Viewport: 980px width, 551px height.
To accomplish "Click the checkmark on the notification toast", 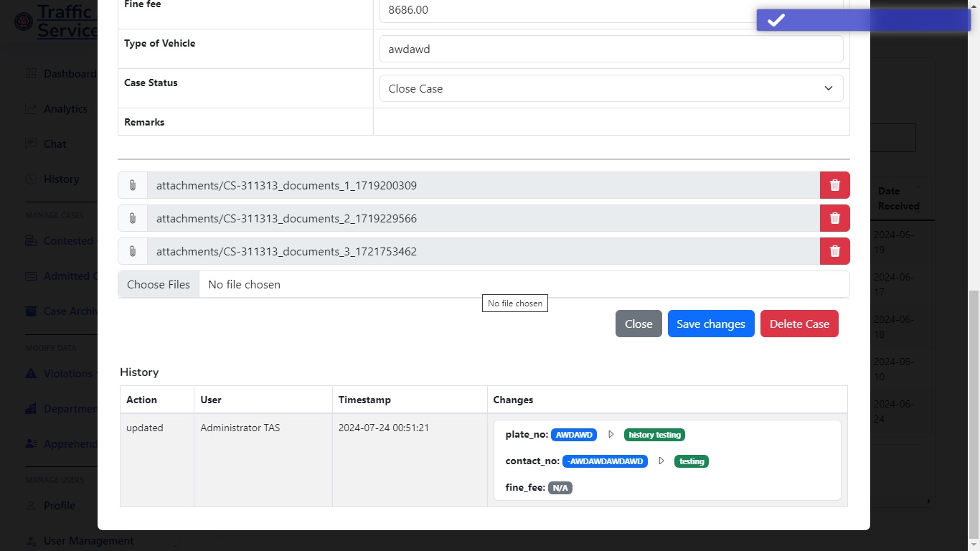I will (x=776, y=20).
